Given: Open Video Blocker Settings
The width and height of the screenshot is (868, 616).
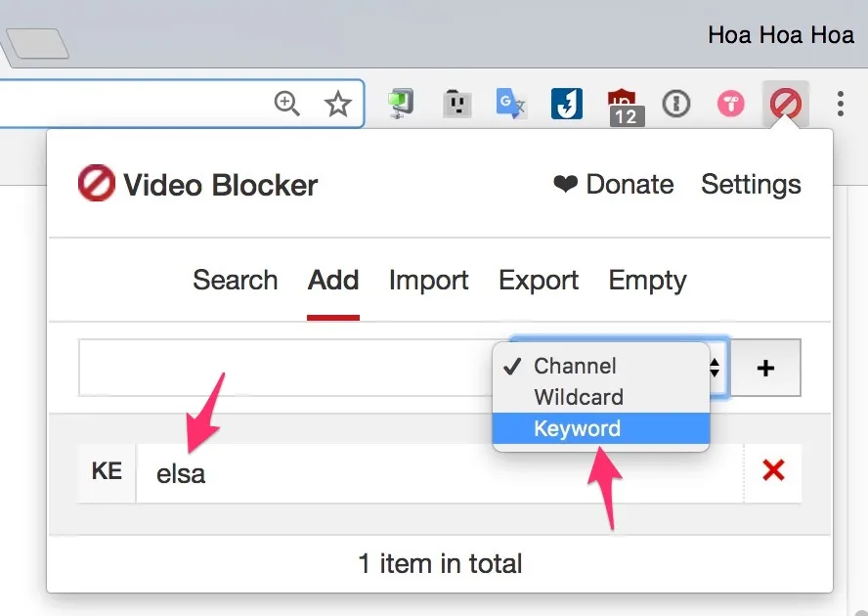Looking at the screenshot, I should point(751,185).
